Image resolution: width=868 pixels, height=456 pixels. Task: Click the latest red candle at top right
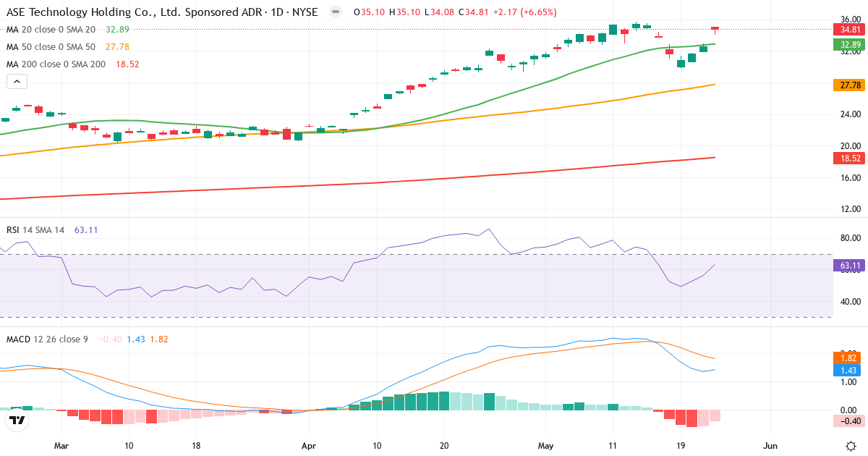coord(715,30)
